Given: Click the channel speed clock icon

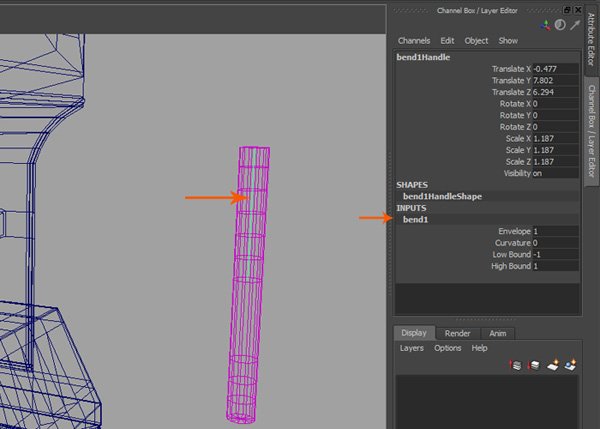Looking at the screenshot, I should (x=560, y=25).
